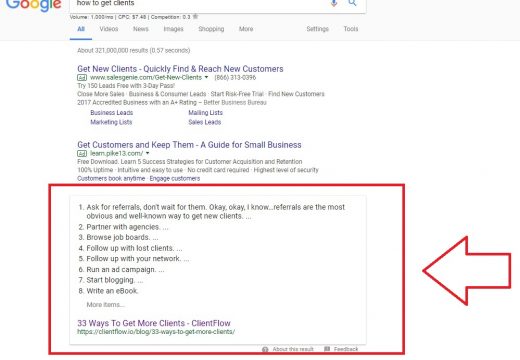The width and height of the screenshot is (520, 360).
Task: Switch to the Videos tab
Action: [x=109, y=29]
